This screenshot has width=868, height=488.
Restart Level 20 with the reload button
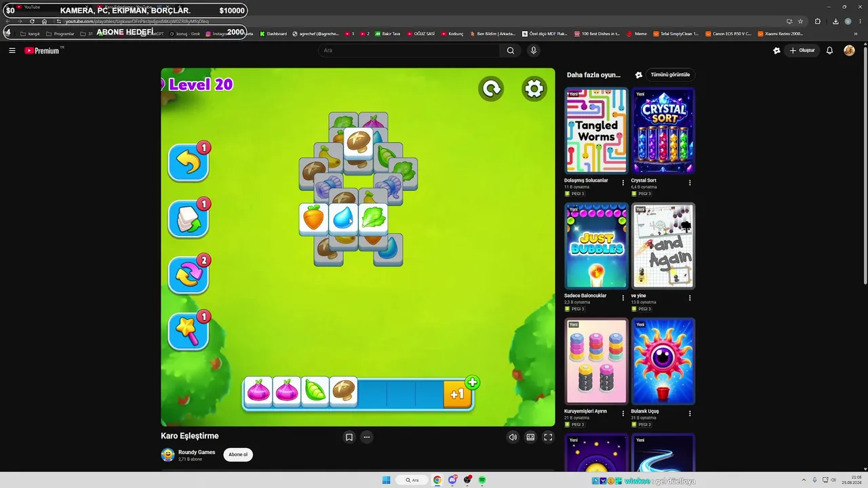[x=491, y=88]
